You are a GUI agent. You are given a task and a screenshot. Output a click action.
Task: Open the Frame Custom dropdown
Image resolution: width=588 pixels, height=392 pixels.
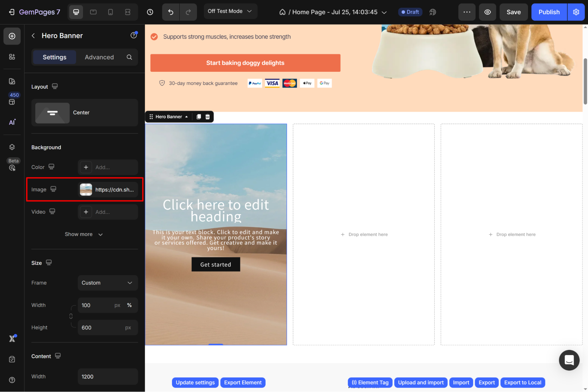point(108,283)
